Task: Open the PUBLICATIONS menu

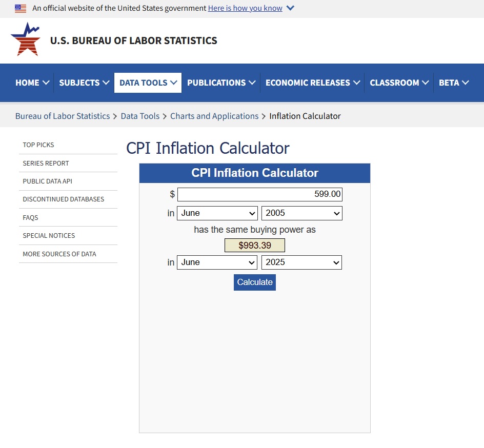Action: (x=221, y=83)
